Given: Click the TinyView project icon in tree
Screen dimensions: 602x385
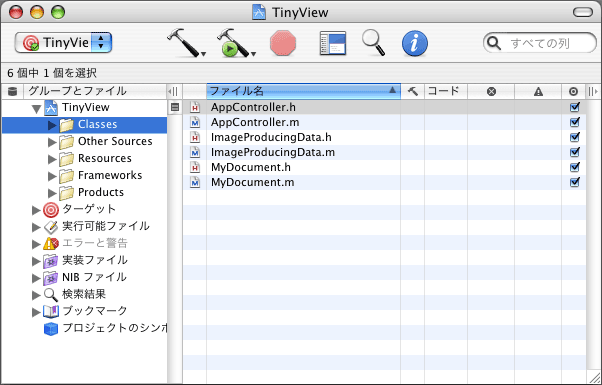Looking at the screenshot, I should pyautogui.click(x=51, y=107).
